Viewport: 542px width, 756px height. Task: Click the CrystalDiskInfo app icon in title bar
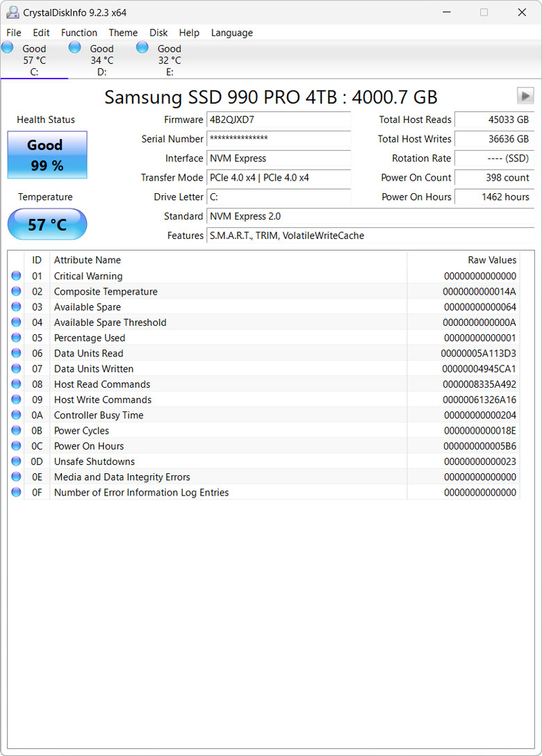(13, 13)
